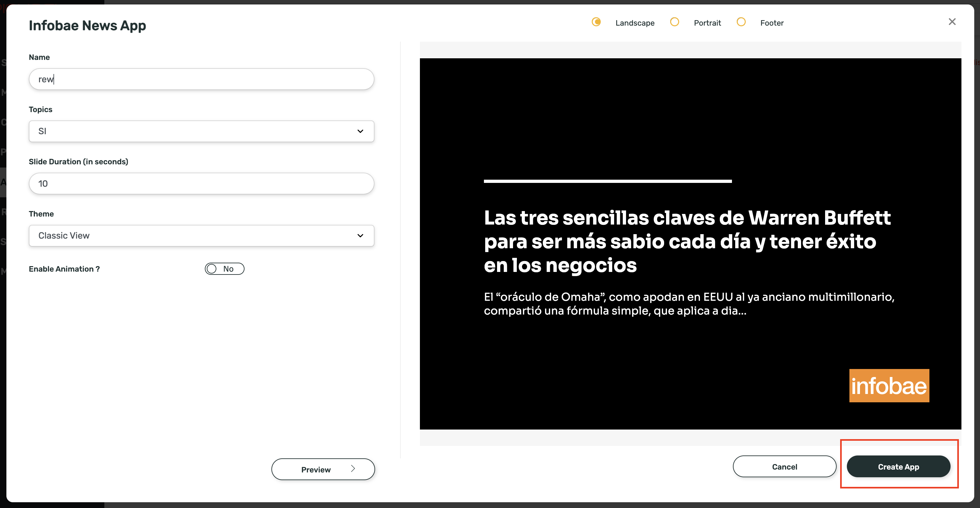Viewport: 980px width, 508px height.
Task: Click the infobae logo in preview
Action: pos(889,385)
